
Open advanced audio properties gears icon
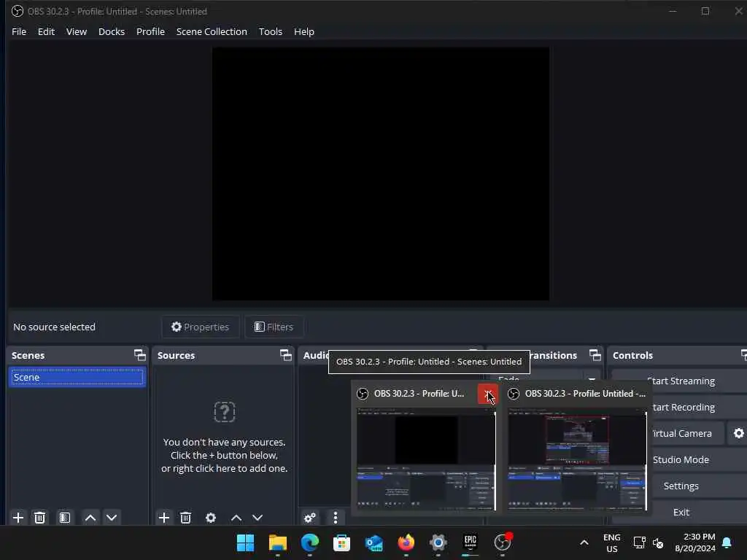[310, 518]
